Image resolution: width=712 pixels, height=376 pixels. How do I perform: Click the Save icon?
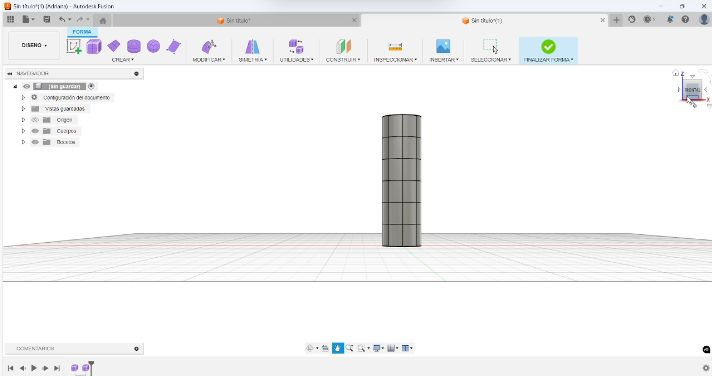pyautogui.click(x=46, y=20)
